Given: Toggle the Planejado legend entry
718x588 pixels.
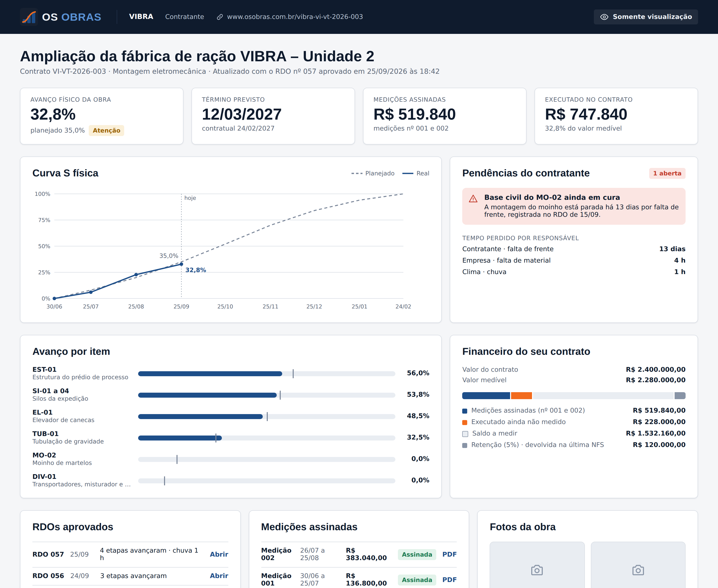Looking at the screenshot, I should coord(373,173).
